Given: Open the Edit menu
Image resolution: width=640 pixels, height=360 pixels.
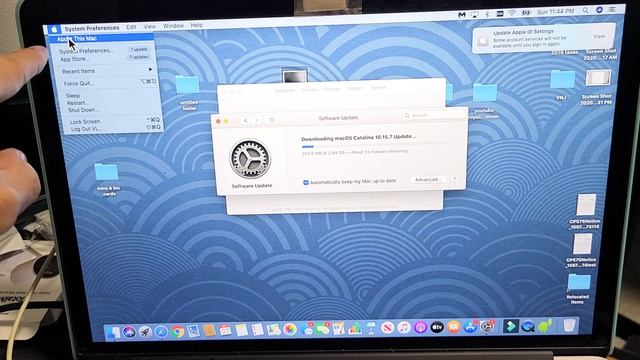Looking at the screenshot, I should point(131,27).
